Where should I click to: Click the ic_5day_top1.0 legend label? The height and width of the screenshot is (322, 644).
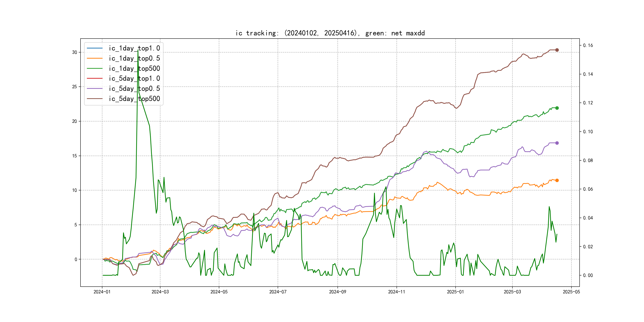pyautogui.click(x=134, y=79)
